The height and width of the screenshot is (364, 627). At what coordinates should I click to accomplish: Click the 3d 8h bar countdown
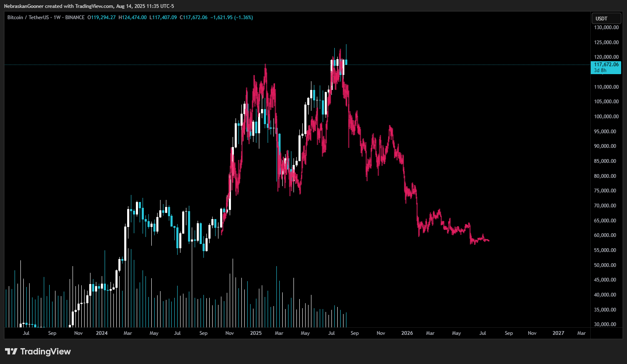click(600, 70)
